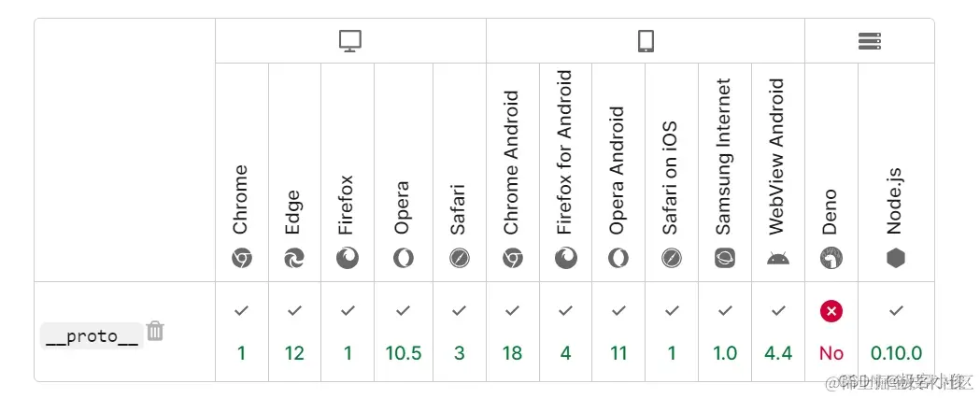Click the mobile device icon header
The image size is (980, 398).
pos(646,41)
